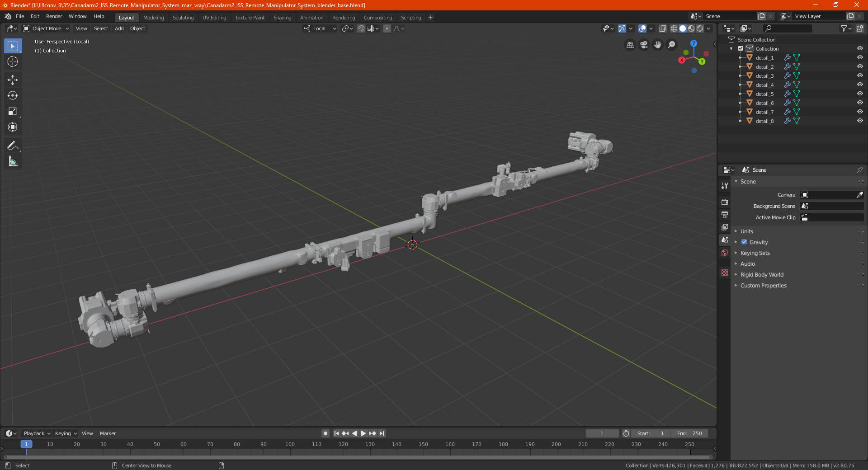Jump to the end frame
This screenshot has width=868, height=470.
click(382, 433)
